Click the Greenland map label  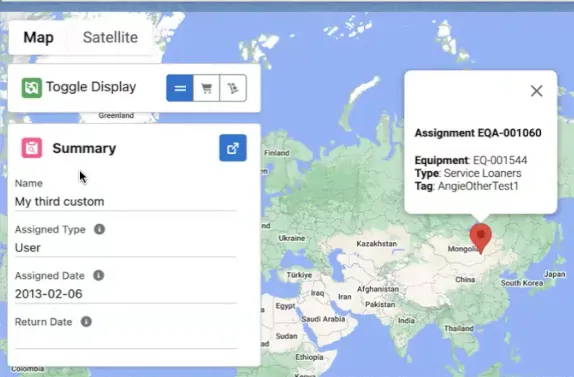(x=116, y=115)
